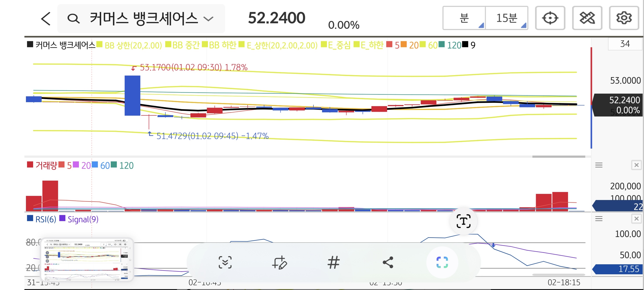
Task: Activate the crosshair target tool
Action: 550,18
